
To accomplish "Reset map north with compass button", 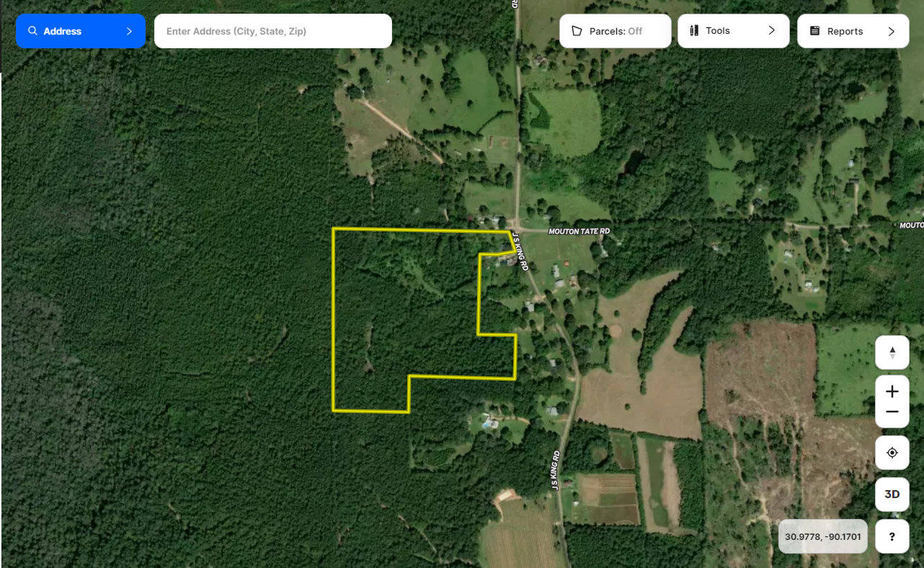I will point(892,352).
